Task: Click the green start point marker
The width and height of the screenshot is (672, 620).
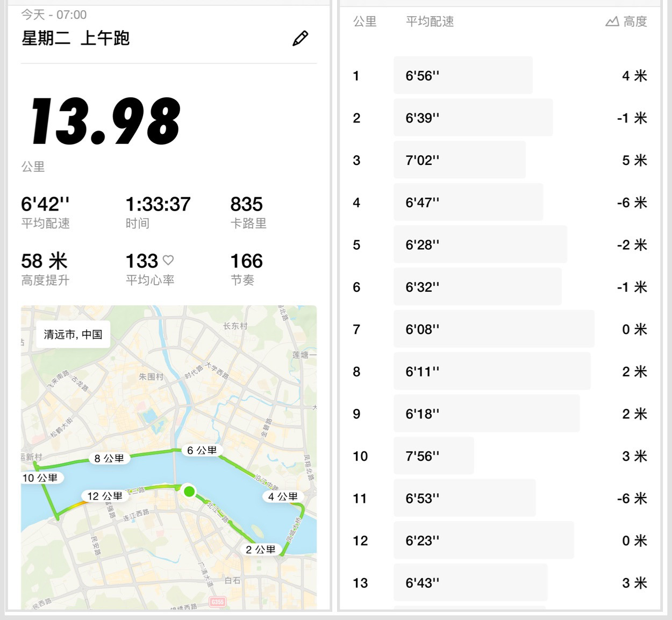Action: (189, 491)
